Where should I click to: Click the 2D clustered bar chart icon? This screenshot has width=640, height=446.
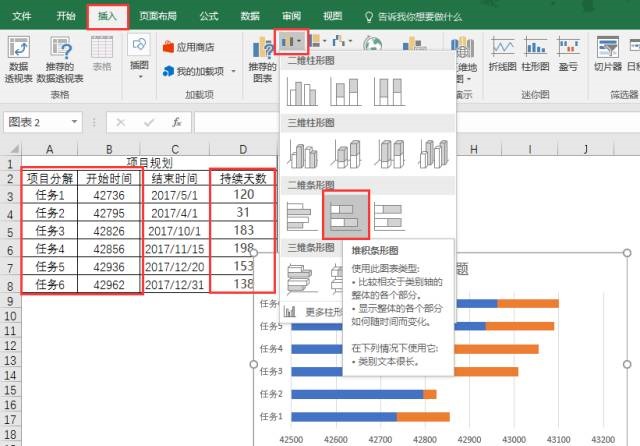pos(302,214)
